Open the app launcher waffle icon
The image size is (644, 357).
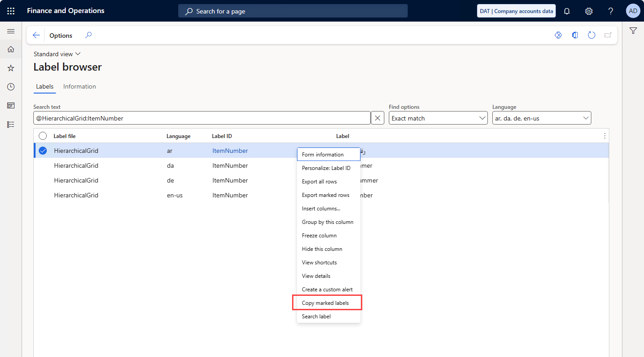pos(11,11)
